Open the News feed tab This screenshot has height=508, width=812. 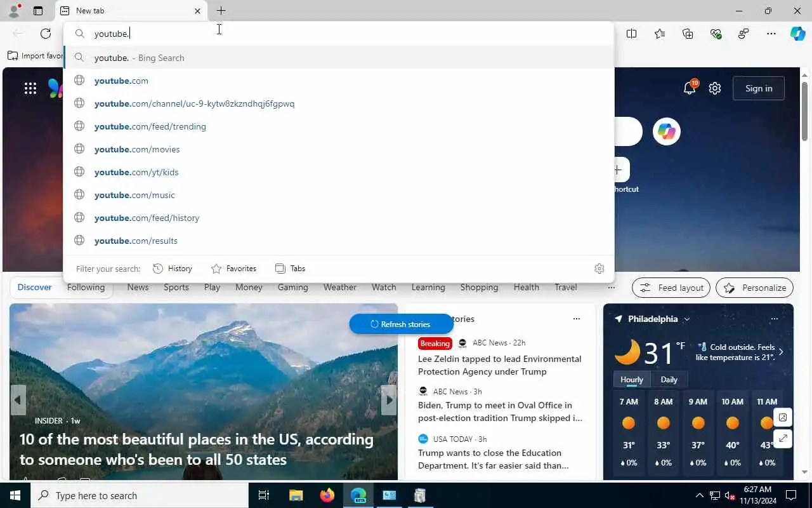point(138,288)
